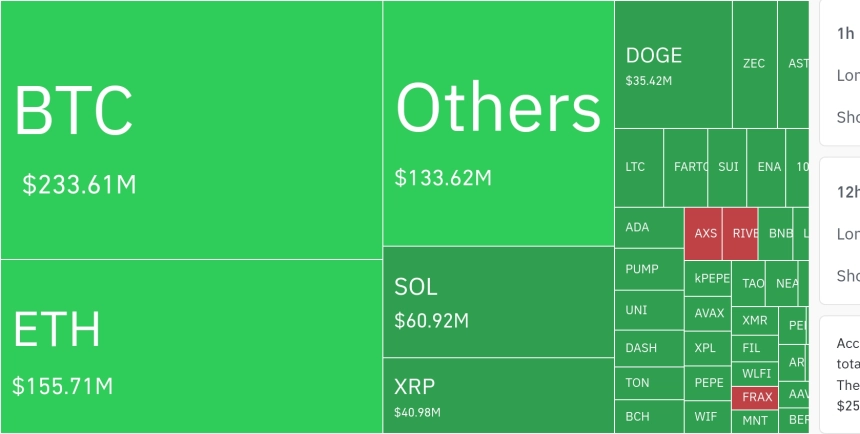Select the red FRAX tile
860x434 pixels.
(x=757, y=397)
